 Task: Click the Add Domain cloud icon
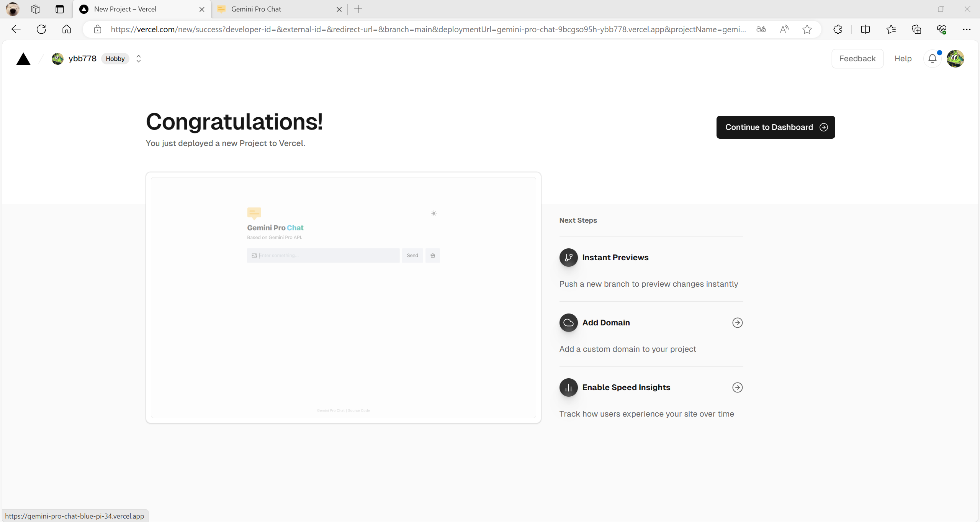[x=568, y=322]
